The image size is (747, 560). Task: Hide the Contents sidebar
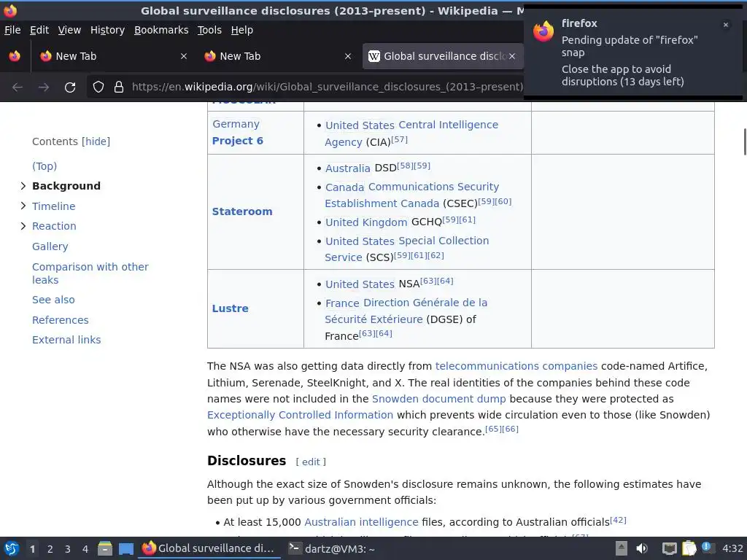(x=96, y=141)
